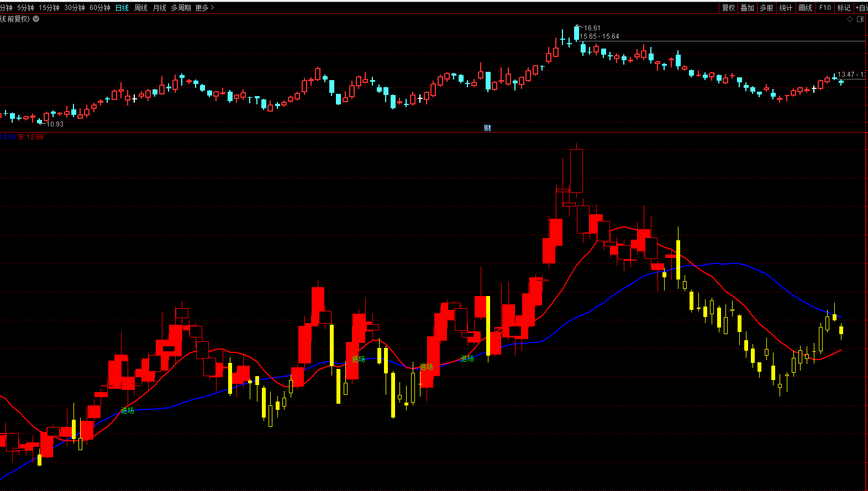The image size is (868, 491).
Task: Open the 统计 statistics tool
Action: (x=786, y=8)
